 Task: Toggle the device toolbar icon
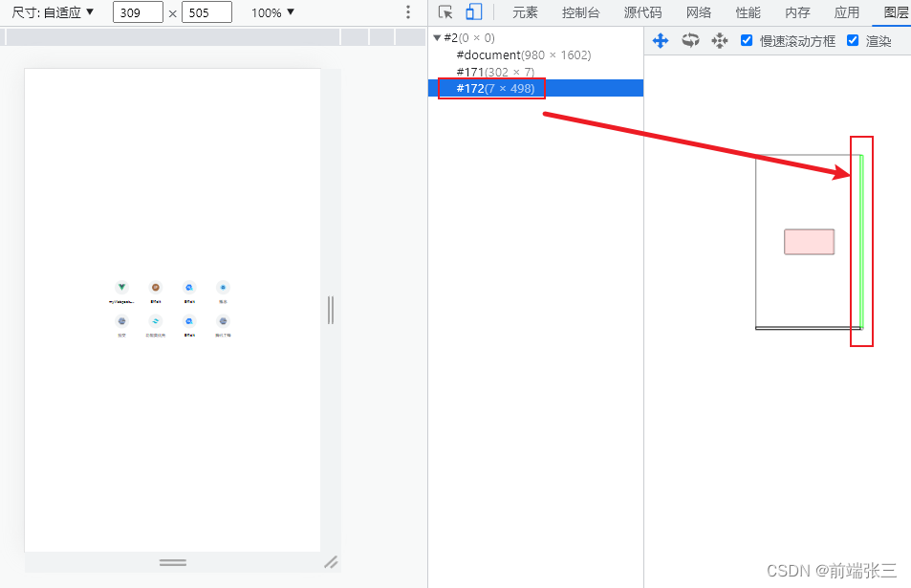474,12
